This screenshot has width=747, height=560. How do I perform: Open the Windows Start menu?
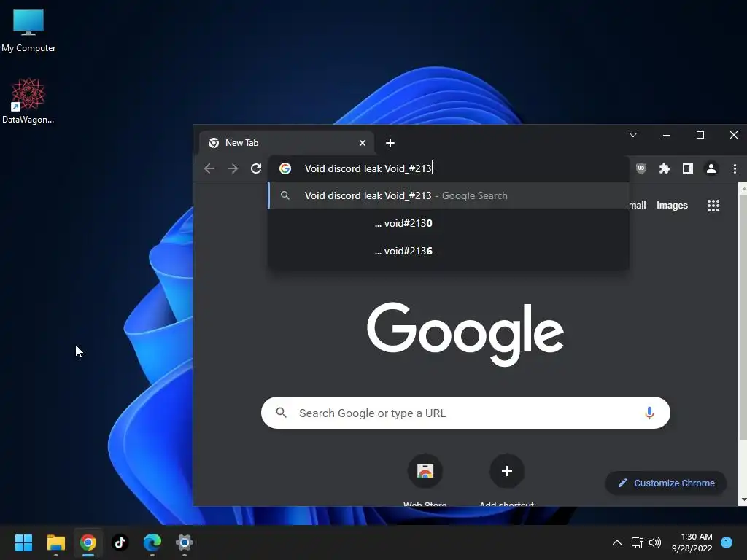point(23,542)
